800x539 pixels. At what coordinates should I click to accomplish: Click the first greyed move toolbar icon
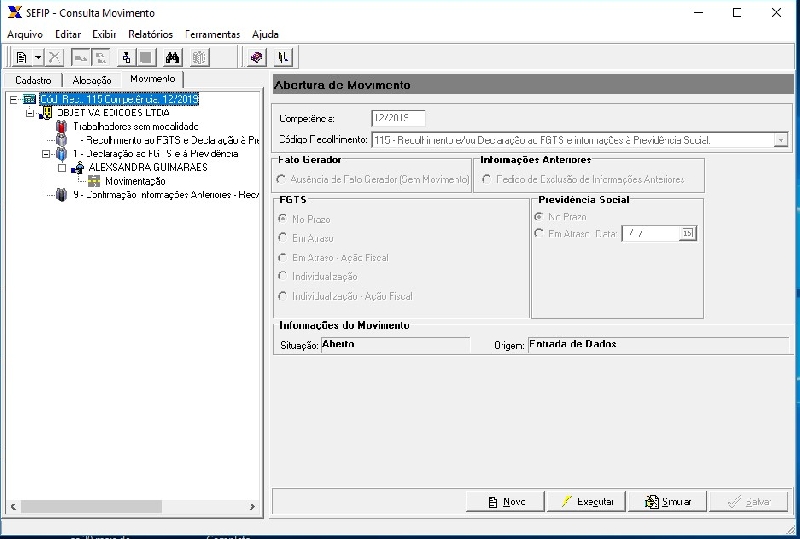coord(81,58)
